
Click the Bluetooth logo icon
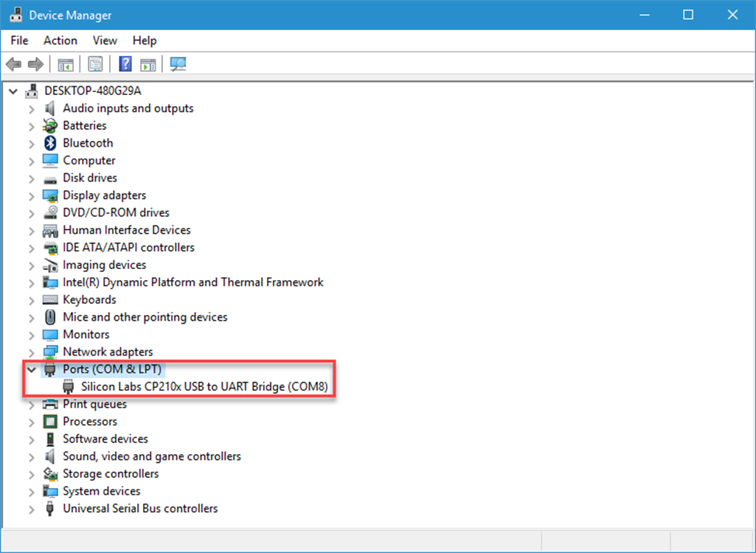[50, 143]
